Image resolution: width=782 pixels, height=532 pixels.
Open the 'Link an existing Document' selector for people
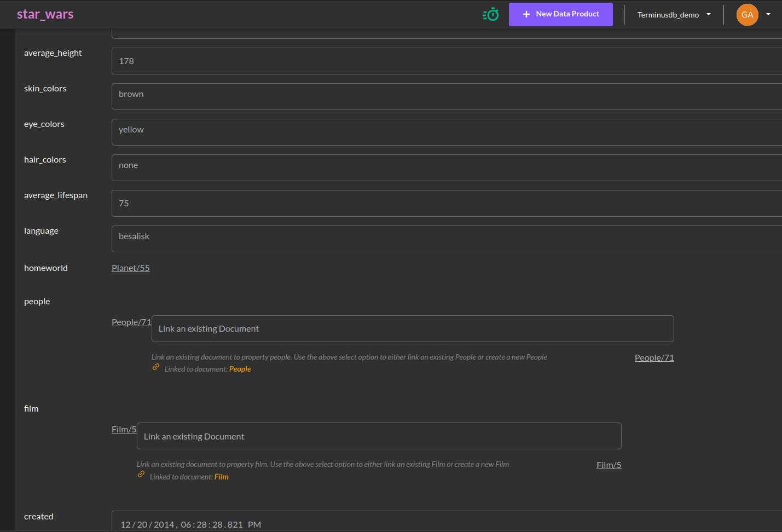(412, 328)
